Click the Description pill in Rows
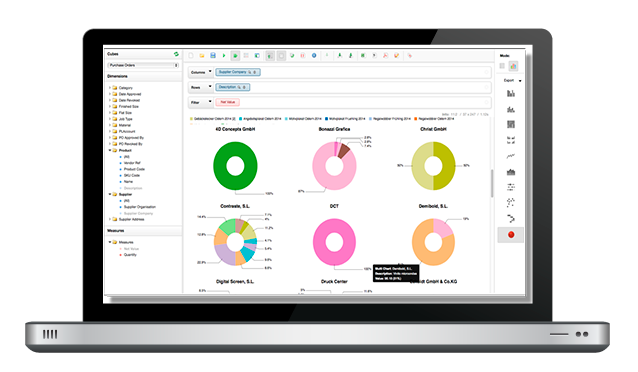The height and width of the screenshot is (372, 638). click(x=233, y=87)
